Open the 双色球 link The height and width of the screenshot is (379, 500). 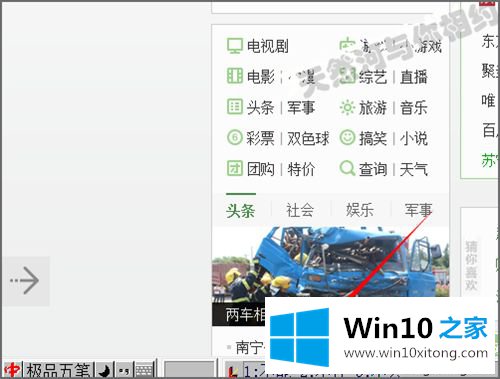pos(308,138)
